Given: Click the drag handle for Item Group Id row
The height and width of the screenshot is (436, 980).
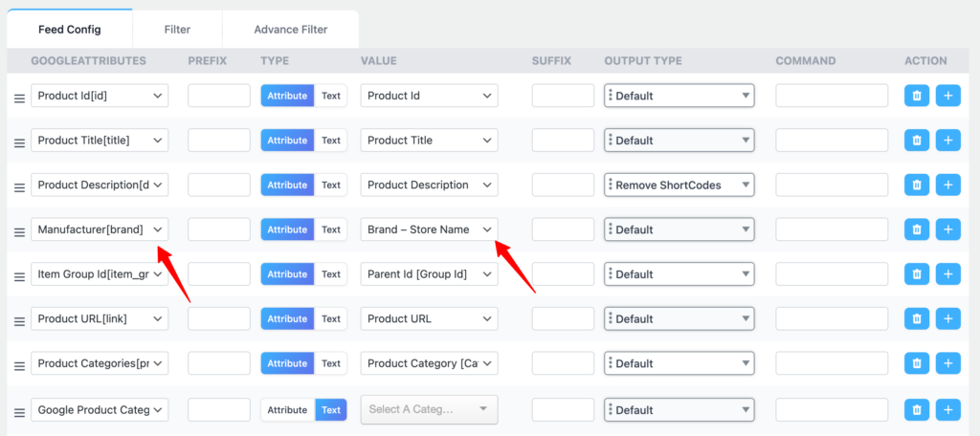Looking at the screenshot, I should (x=19, y=276).
